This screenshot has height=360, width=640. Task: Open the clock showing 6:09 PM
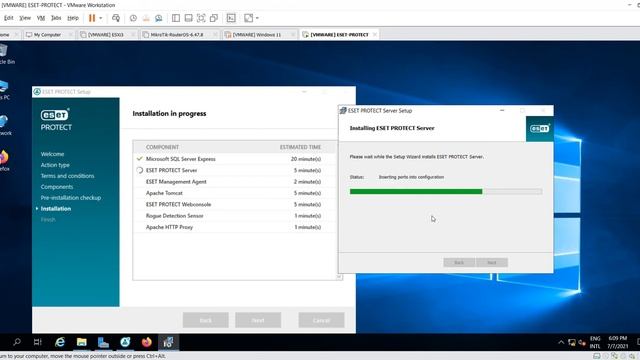click(617, 342)
